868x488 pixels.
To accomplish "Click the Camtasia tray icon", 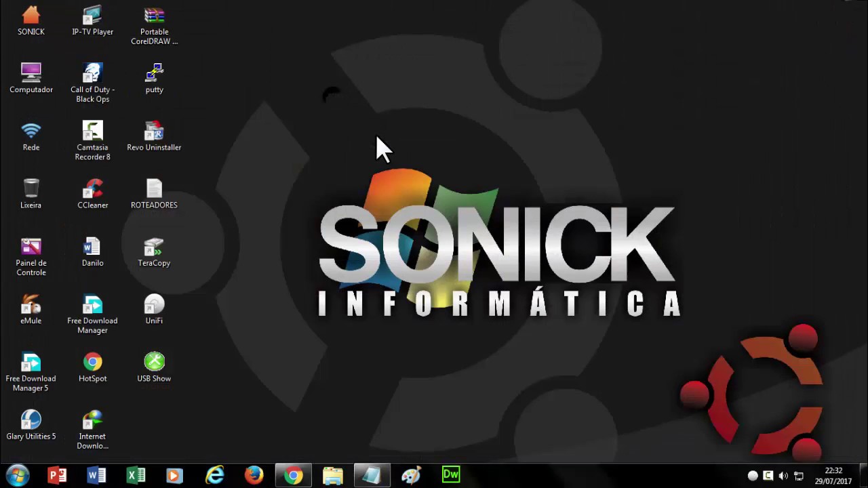I will pos(768,476).
